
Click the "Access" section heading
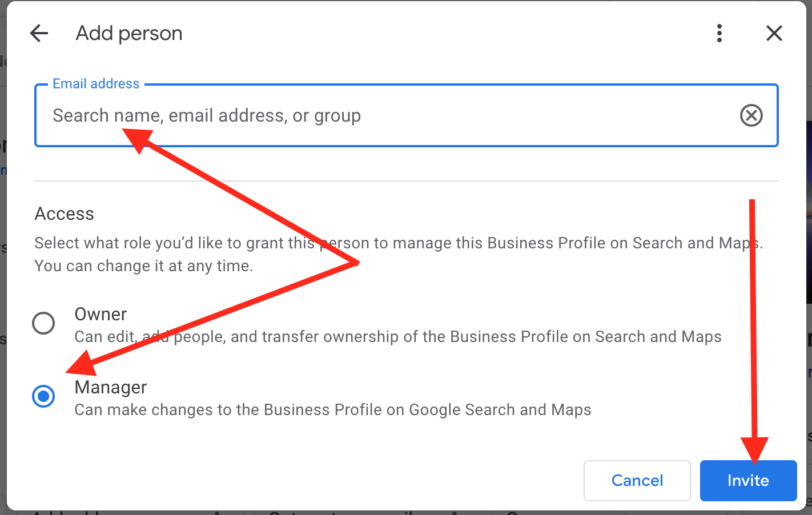tap(64, 214)
